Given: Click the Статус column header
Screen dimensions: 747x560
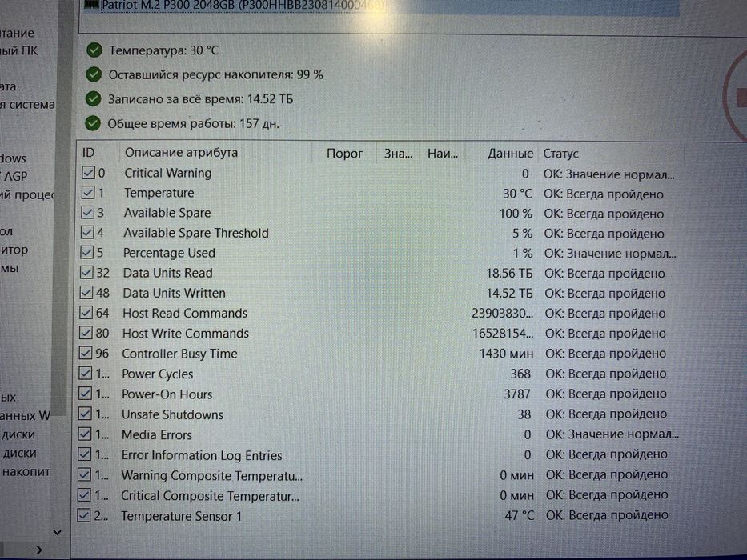Looking at the screenshot, I should (560, 154).
